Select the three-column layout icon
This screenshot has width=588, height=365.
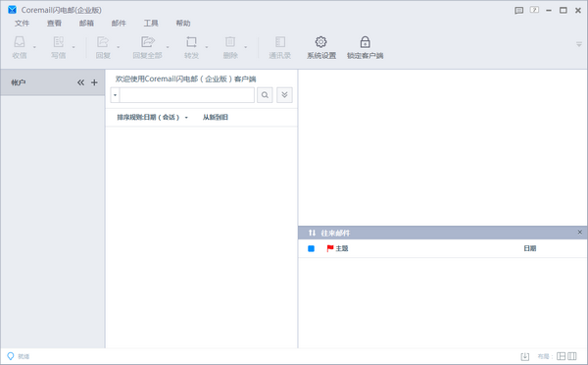tap(572, 356)
